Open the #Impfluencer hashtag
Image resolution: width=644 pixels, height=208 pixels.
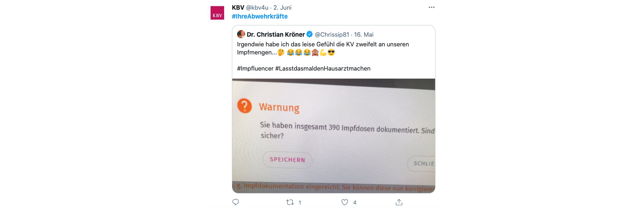click(x=255, y=69)
